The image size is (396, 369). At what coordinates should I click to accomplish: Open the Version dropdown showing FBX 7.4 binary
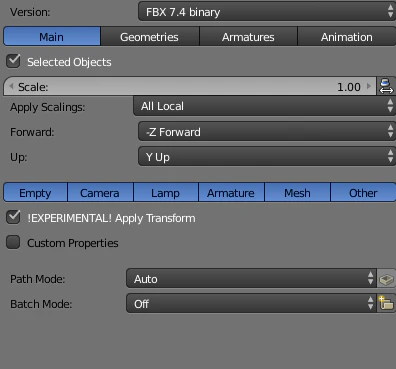point(267,12)
